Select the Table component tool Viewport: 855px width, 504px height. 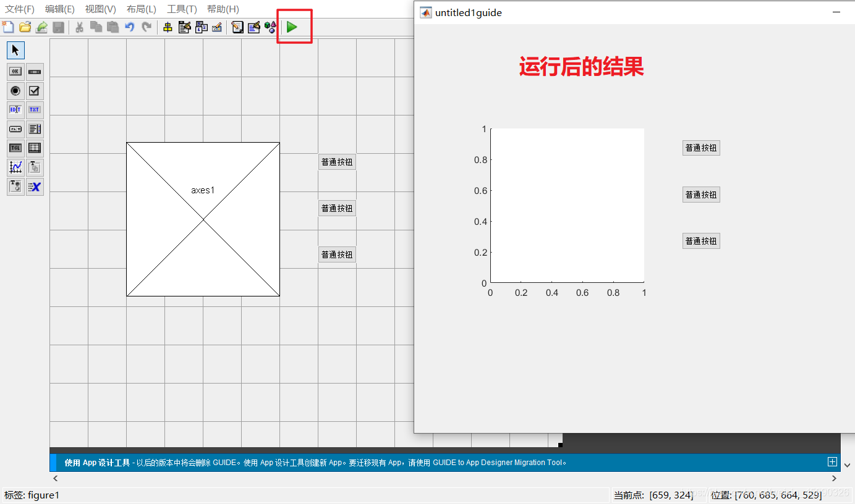pyautogui.click(x=34, y=148)
